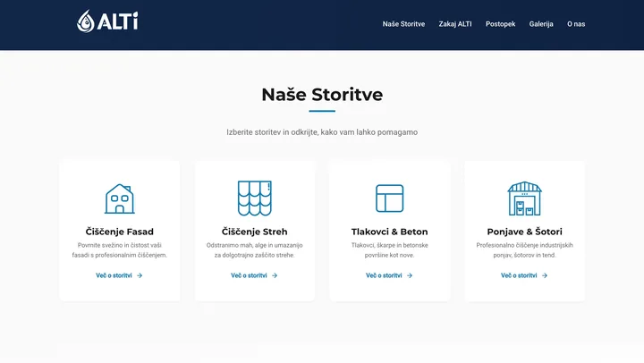Select the Tlakovci & Beton card title
This screenshot has width=644, height=363.
389,232
